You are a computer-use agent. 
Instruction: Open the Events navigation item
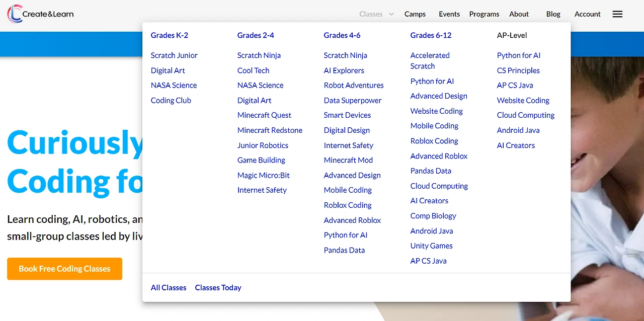449,14
